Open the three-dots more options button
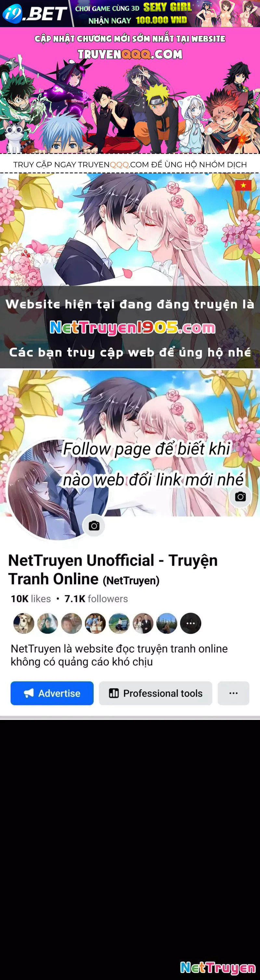Viewport: 260px width, 980px height. 233,693
